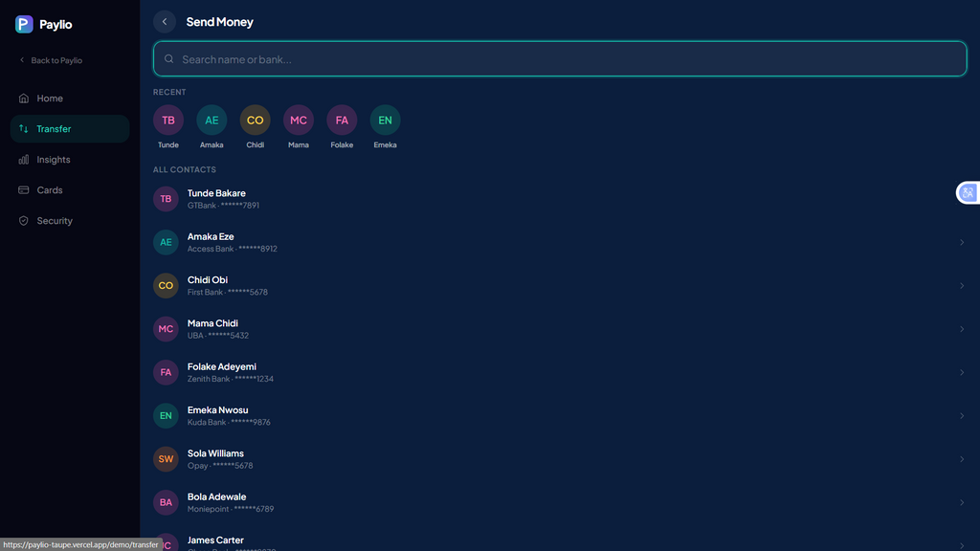The width and height of the screenshot is (980, 551).
Task: Select contact name Mama Chidi
Action: pos(212,323)
